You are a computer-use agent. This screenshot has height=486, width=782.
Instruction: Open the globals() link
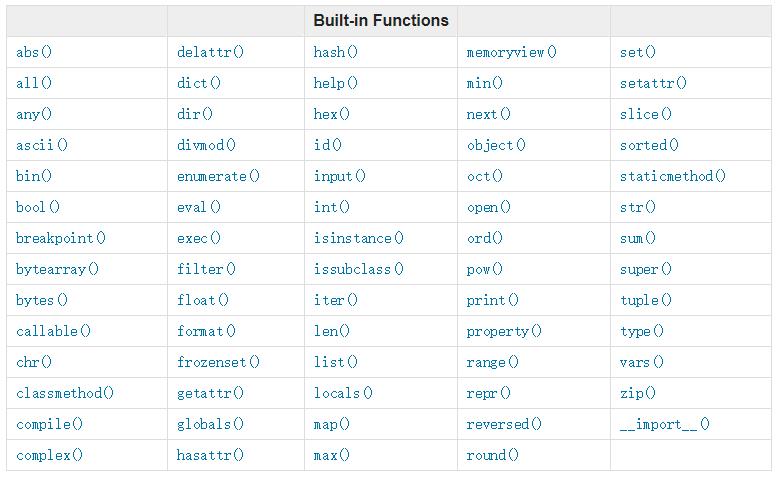[x=210, y=424]
